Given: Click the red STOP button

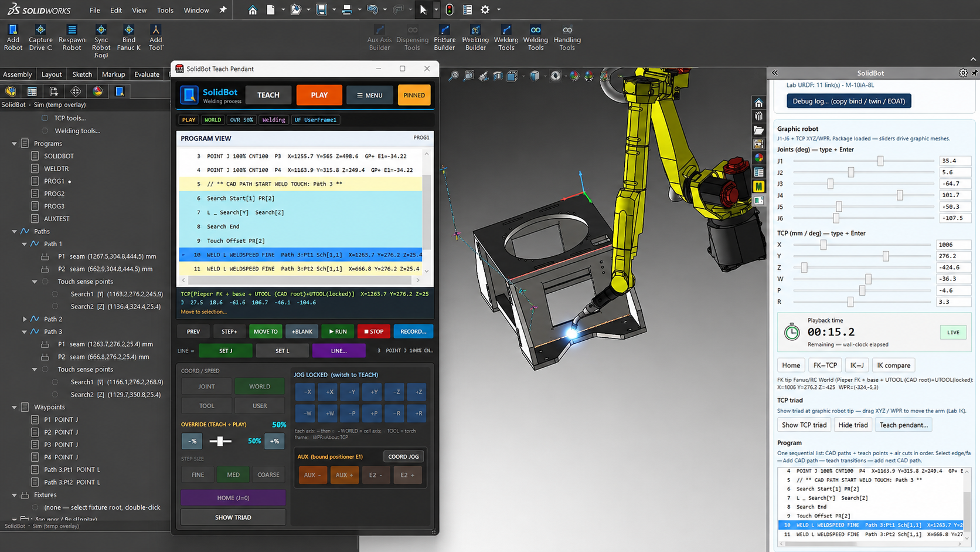Looking at the screenshot, I should click(373, 331).
